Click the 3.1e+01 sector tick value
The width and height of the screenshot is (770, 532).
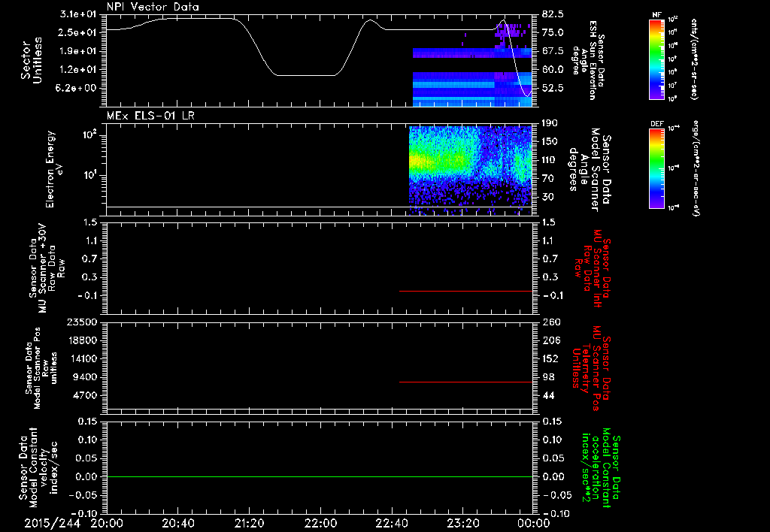(77, 14)
